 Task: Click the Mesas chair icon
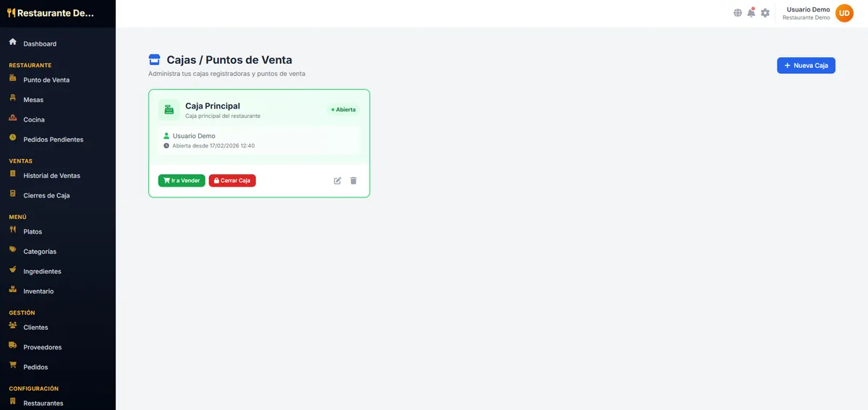[13, 98]
